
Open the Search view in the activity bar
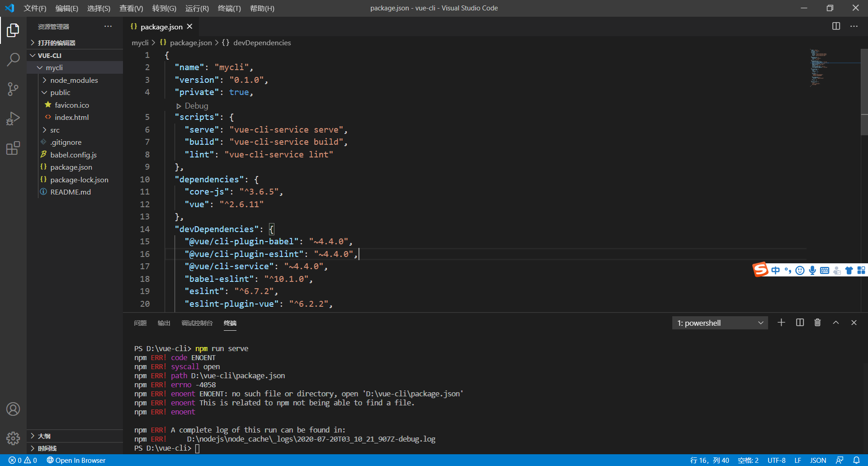[13, 59]
